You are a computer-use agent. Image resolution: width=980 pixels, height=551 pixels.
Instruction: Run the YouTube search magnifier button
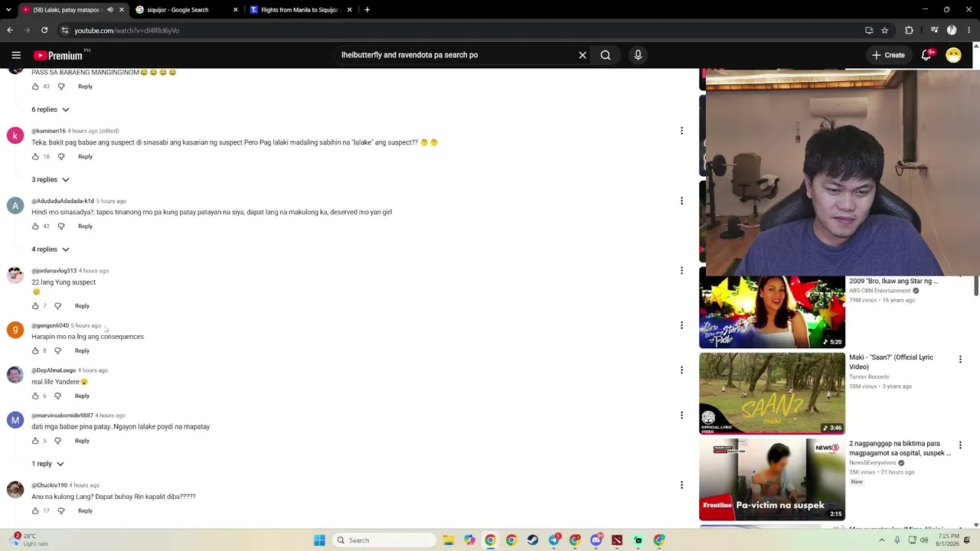(606, 55)
